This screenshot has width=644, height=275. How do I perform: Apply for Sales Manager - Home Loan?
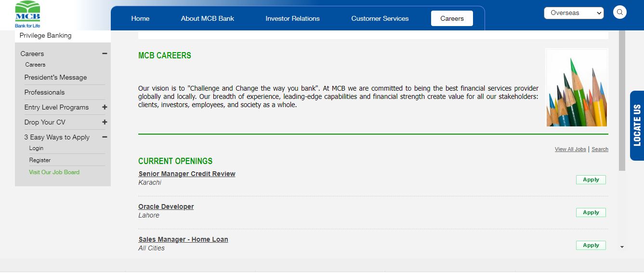[x=591, y=245]
